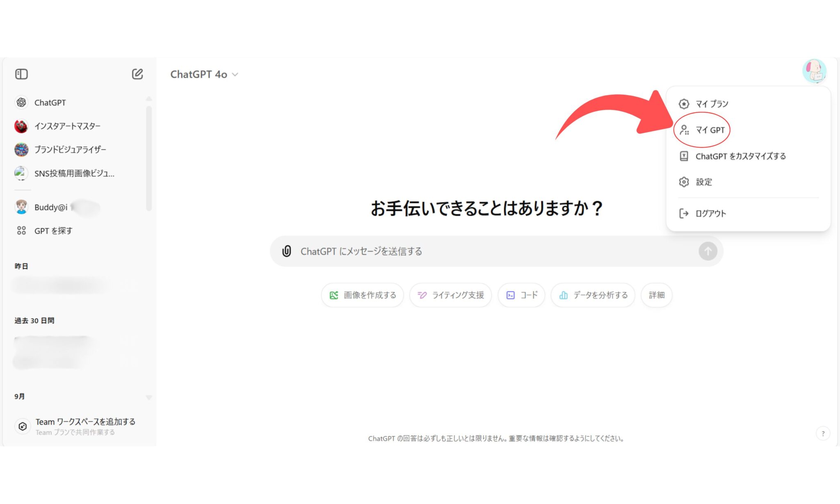Click the コード chip label

tap(529, 295)
